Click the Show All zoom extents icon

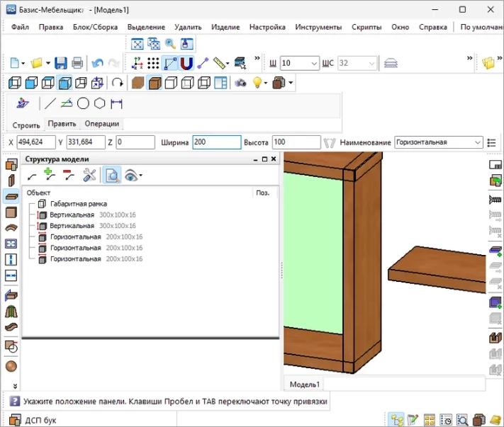click(x=138, y=44)
